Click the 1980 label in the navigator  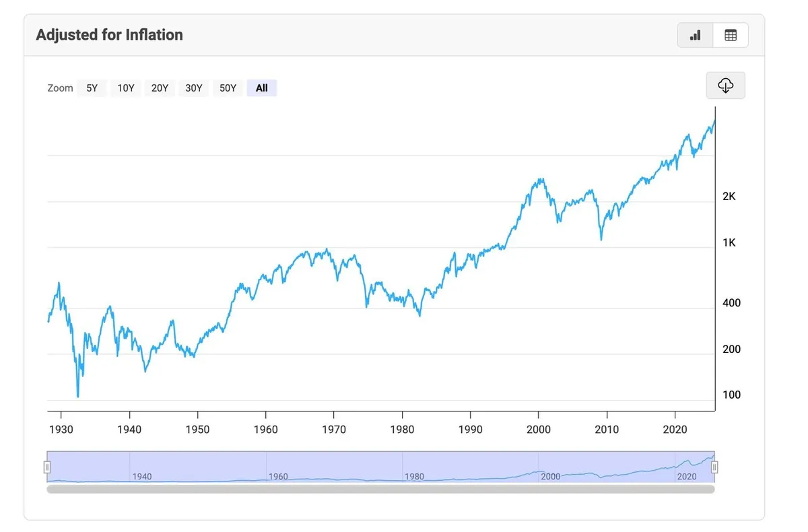(414, 476)
